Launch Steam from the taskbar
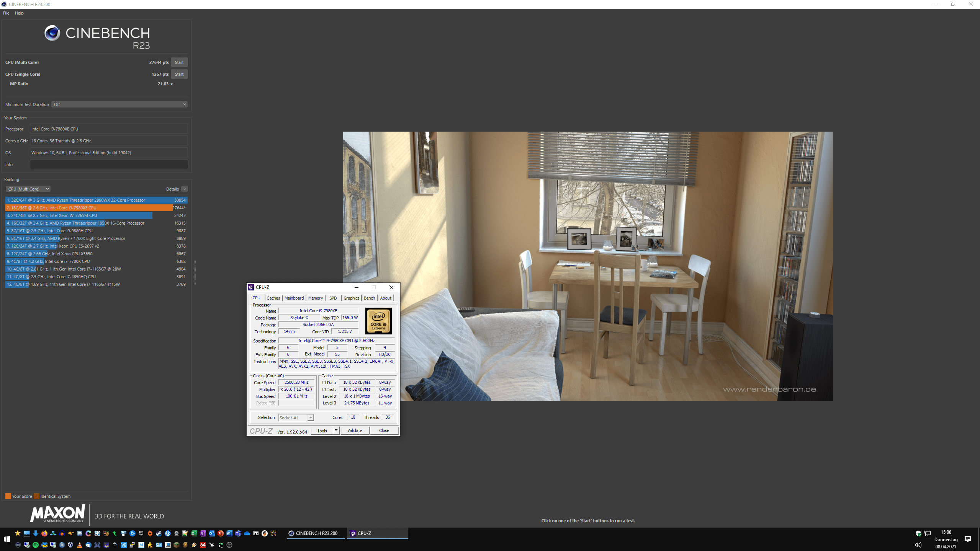The width and height of the screenshot is (980, 551). point(159,533)
